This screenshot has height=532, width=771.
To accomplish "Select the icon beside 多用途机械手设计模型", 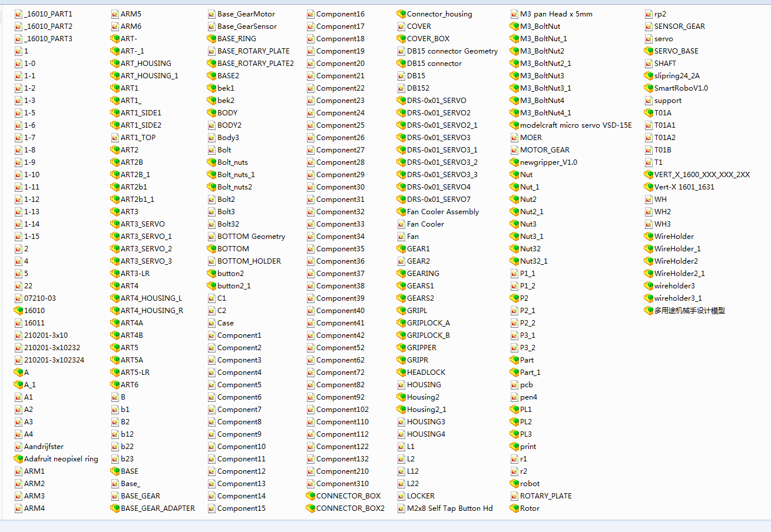I will tap(649, 311).
